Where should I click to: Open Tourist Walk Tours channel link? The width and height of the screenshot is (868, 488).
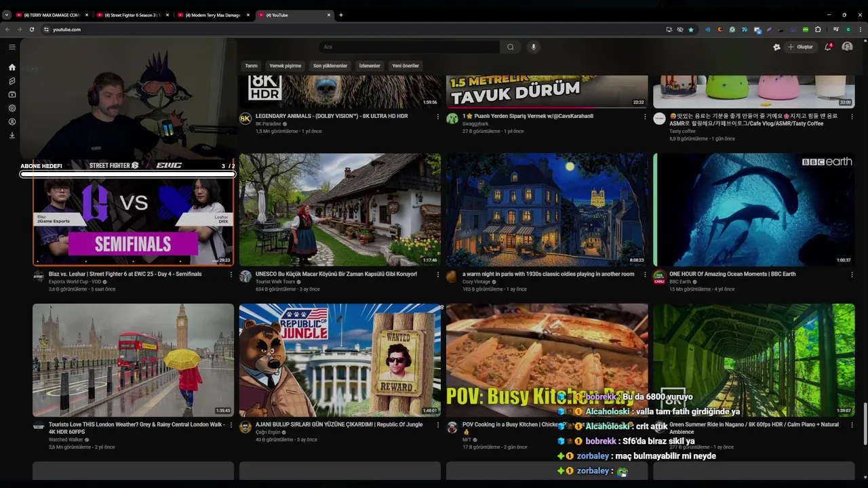pos(275,282)
